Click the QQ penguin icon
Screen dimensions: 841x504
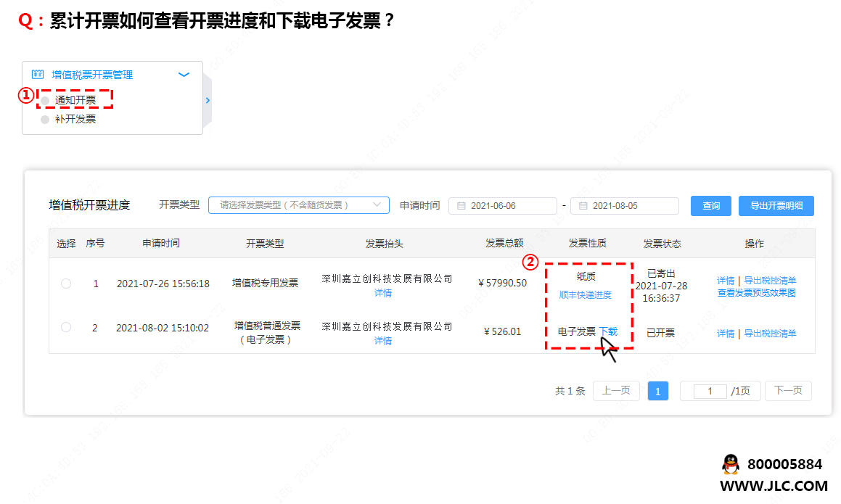(731, 464)
